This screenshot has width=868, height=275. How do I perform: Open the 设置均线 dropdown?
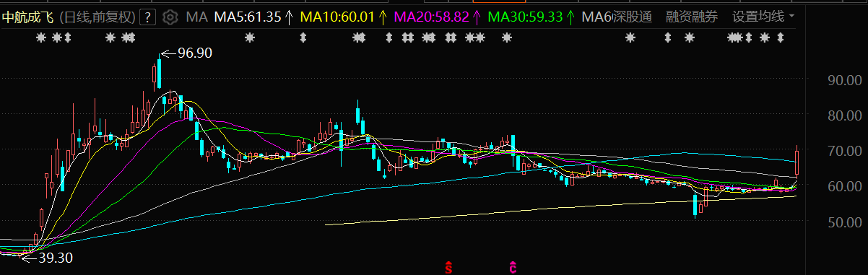coord(763,17)
